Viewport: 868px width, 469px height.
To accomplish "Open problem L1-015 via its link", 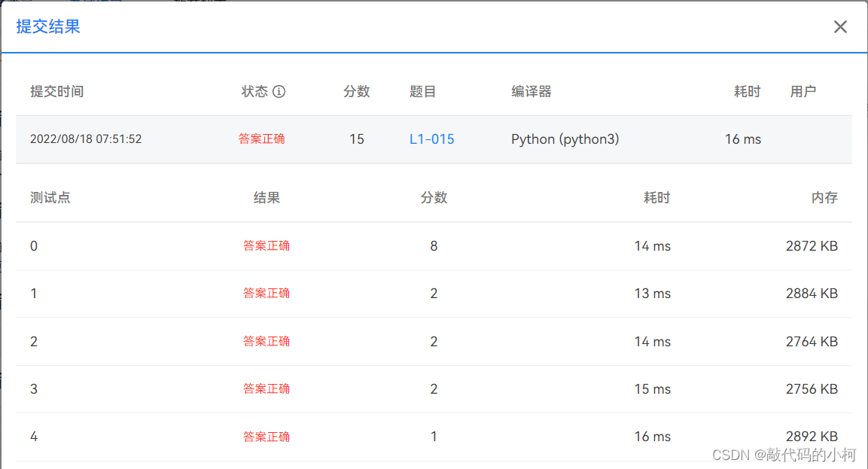I will click(431, 139).
